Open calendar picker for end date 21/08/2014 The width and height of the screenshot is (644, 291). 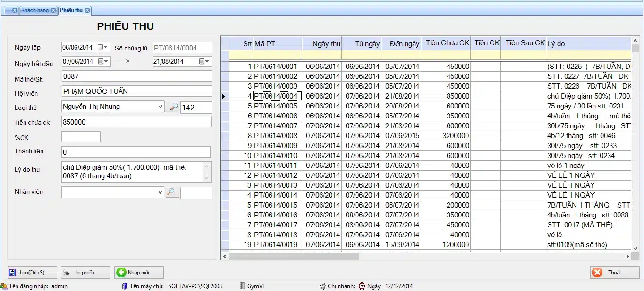tap(205, 61)
